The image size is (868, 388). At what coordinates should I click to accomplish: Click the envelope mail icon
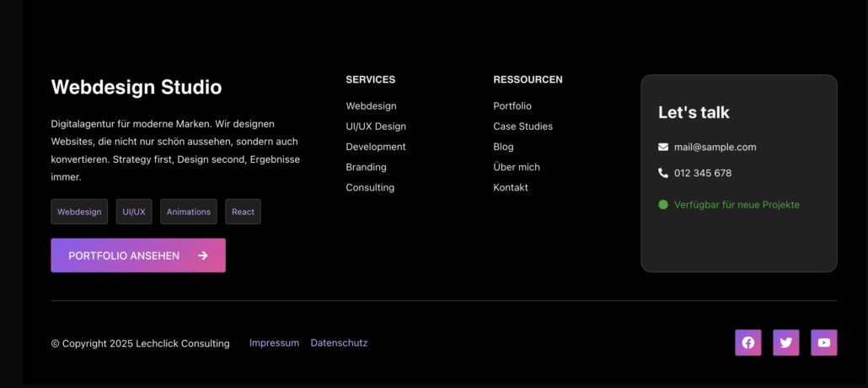pyautogui.click(x=663, y=147)
